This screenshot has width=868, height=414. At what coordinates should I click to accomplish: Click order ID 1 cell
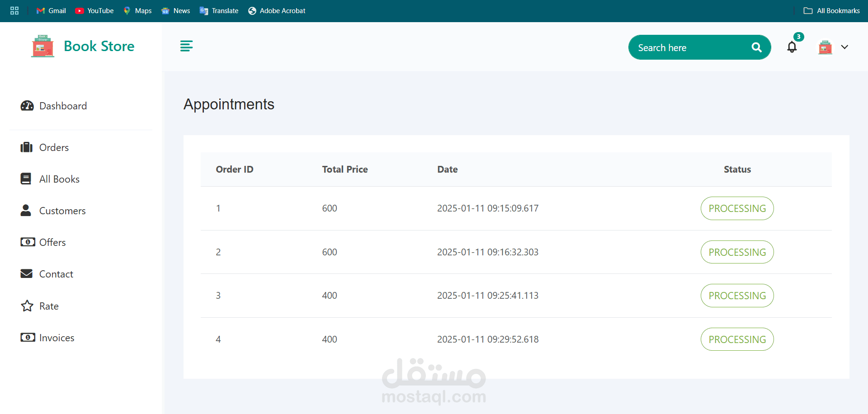(218, 208)
